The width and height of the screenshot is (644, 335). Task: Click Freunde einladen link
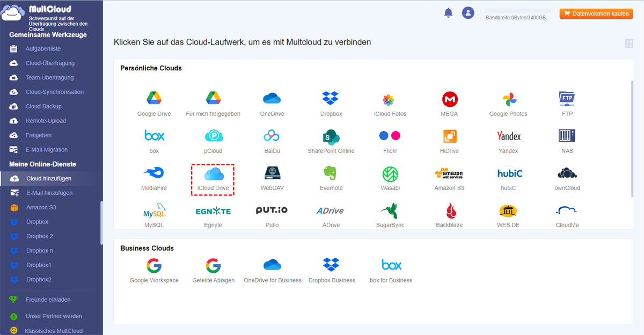(x=48, y=300)
